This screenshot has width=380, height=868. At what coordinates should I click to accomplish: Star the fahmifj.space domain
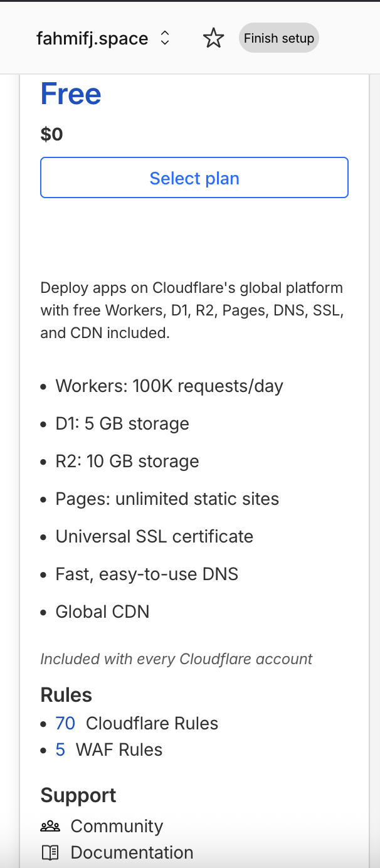pos(214,39)
